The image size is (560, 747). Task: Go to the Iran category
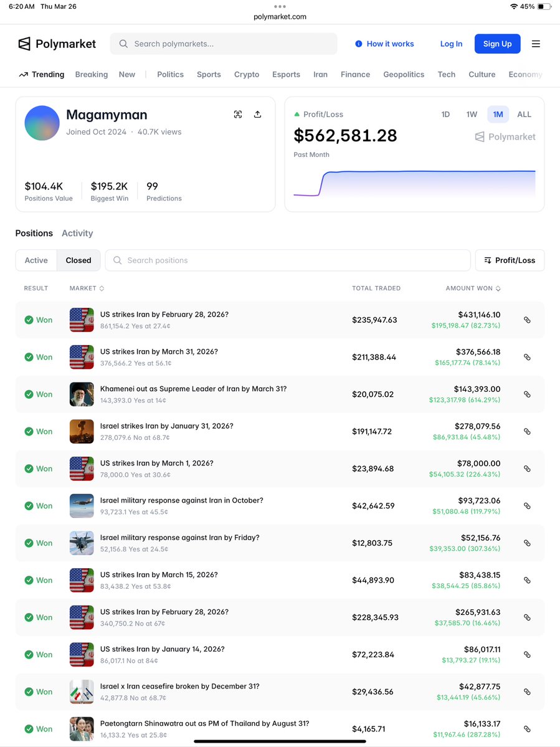coord(320,75)
